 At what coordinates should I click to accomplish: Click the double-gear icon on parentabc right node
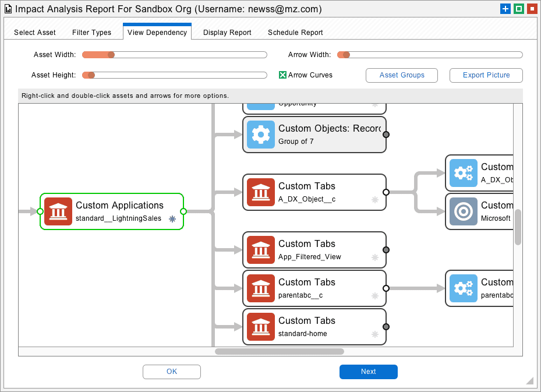[x=464, y=288]
